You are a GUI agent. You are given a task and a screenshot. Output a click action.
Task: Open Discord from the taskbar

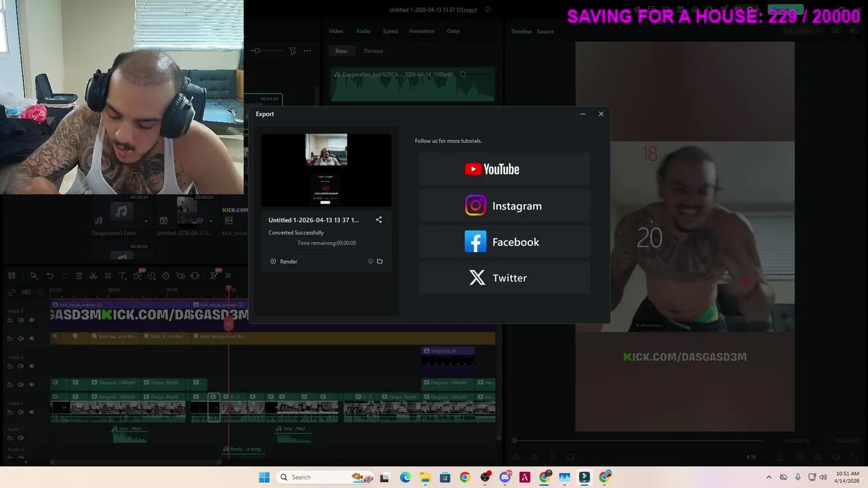[x=505, y=477]
